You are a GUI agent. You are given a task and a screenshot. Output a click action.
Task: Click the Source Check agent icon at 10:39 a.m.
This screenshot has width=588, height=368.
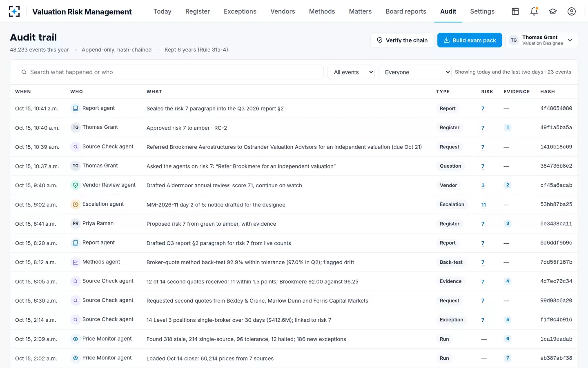point(75,147)
